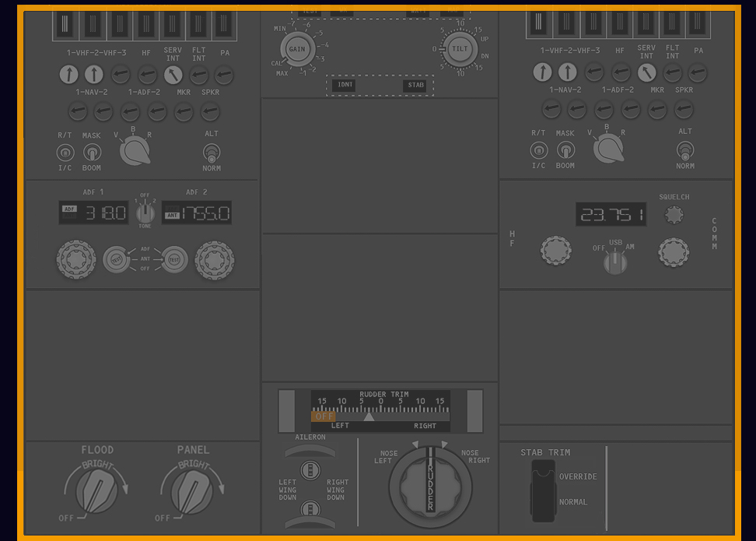Flip the STAB TRIM override switch

pyautogui.click(x=542, y=490)
